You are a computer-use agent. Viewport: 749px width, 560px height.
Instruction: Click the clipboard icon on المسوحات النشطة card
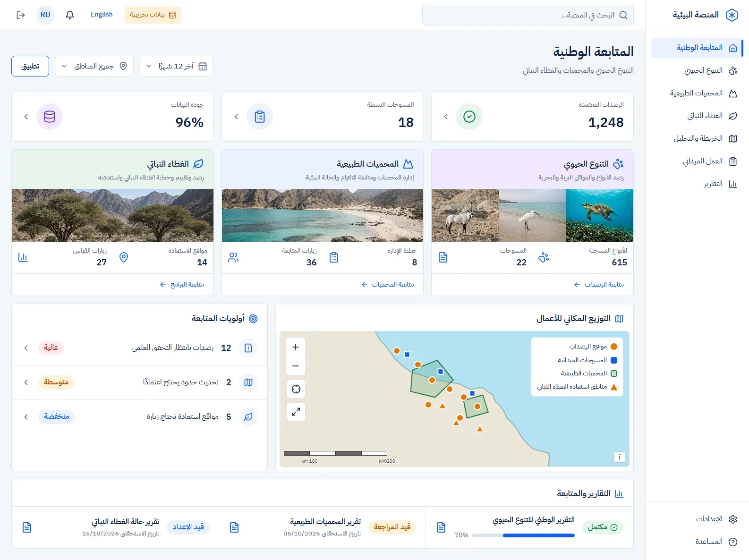260,117
